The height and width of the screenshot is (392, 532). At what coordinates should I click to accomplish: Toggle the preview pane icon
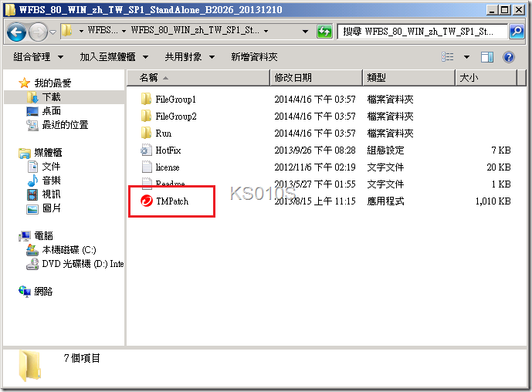pyautogui.click(x=487, y=57)
